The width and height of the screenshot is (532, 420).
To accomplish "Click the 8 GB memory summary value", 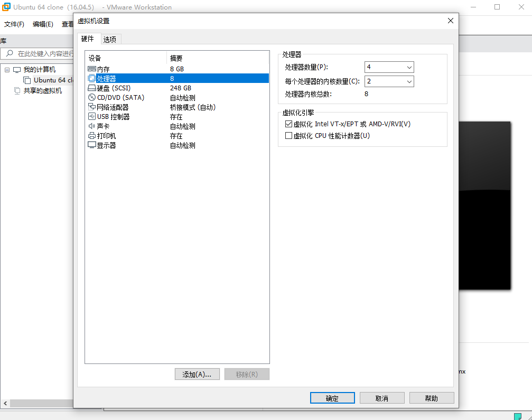I will coord(177,69).
